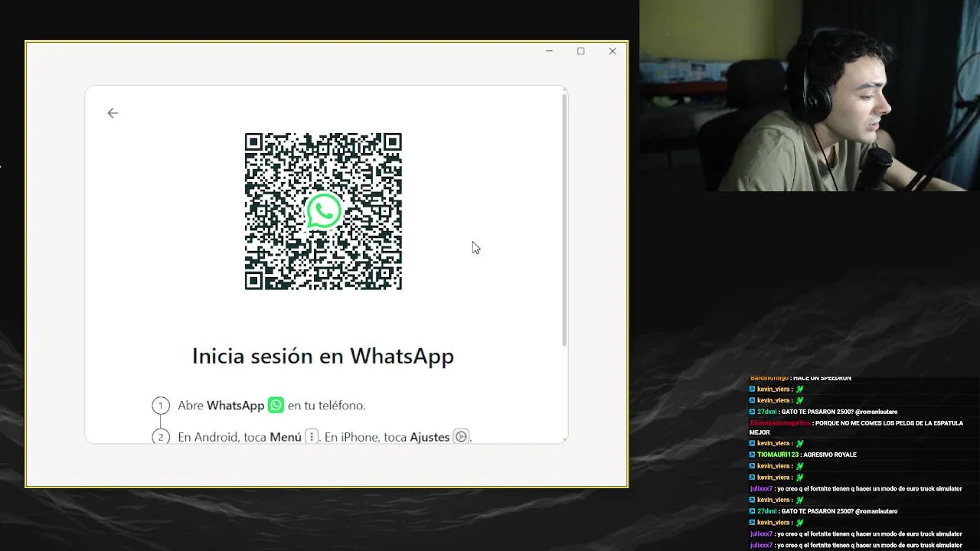Close the WhatsApp window
This screenshot has width=980, height=551.
[612, 51]
